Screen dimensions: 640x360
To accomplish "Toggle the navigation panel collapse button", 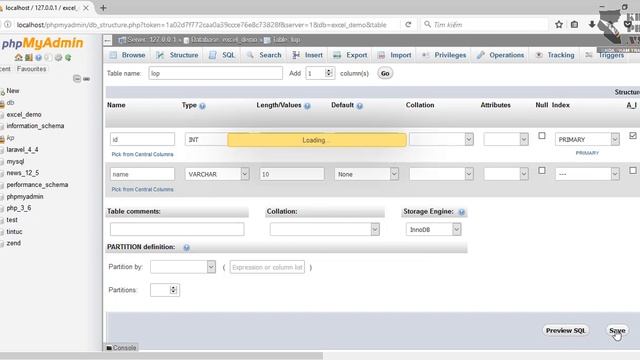I will click(x=107, y=40).
